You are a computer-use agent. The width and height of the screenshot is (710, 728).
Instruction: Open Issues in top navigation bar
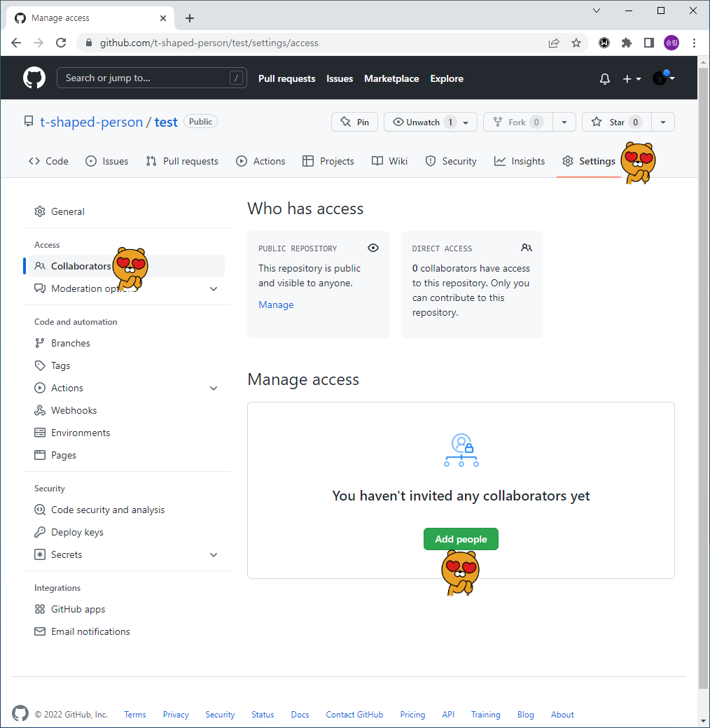point(340,78)
